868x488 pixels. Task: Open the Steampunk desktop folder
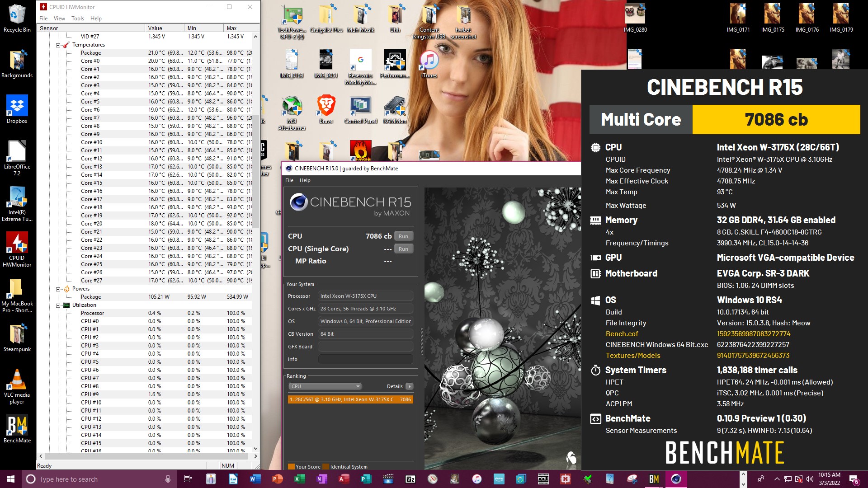(17, 338)
